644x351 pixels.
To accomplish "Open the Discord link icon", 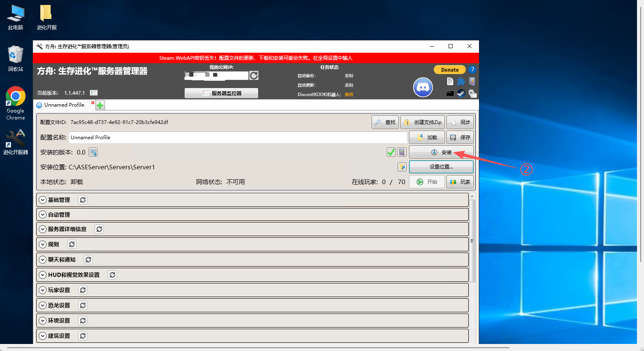I will tap(423, 87).
